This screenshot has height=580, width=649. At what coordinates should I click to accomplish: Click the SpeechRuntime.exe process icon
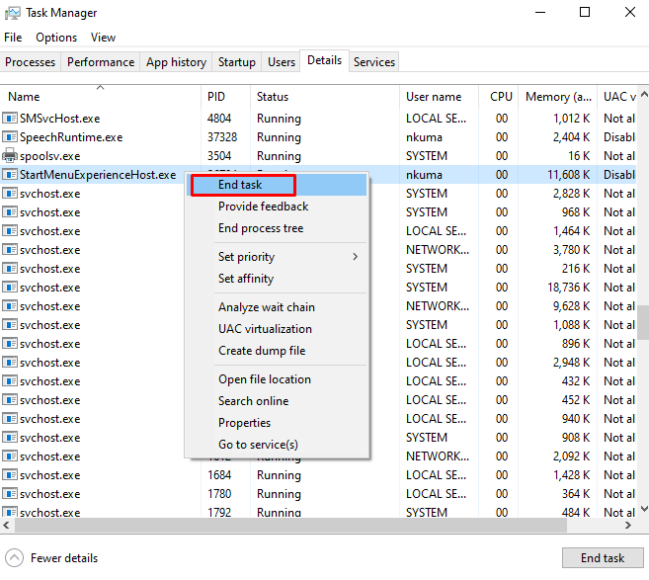coord(10,137)
